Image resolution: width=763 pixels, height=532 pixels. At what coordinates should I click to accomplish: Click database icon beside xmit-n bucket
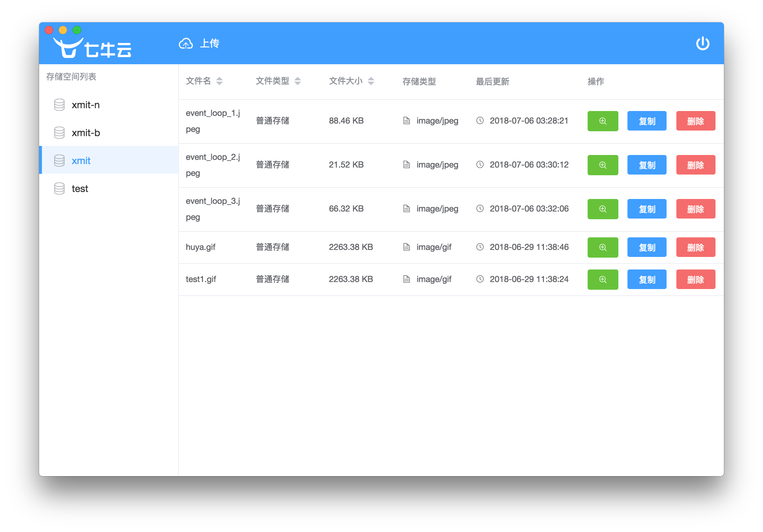(59, 105)
